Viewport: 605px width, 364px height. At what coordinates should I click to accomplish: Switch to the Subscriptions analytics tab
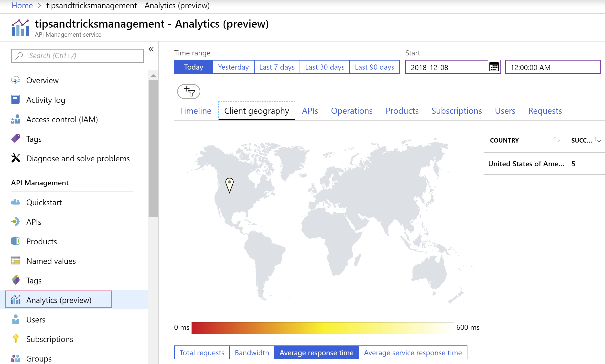pos(457,111)
